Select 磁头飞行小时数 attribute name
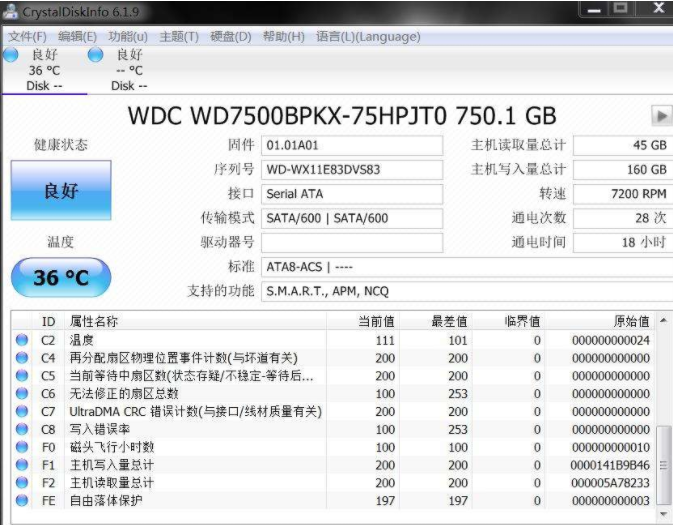 112,447
